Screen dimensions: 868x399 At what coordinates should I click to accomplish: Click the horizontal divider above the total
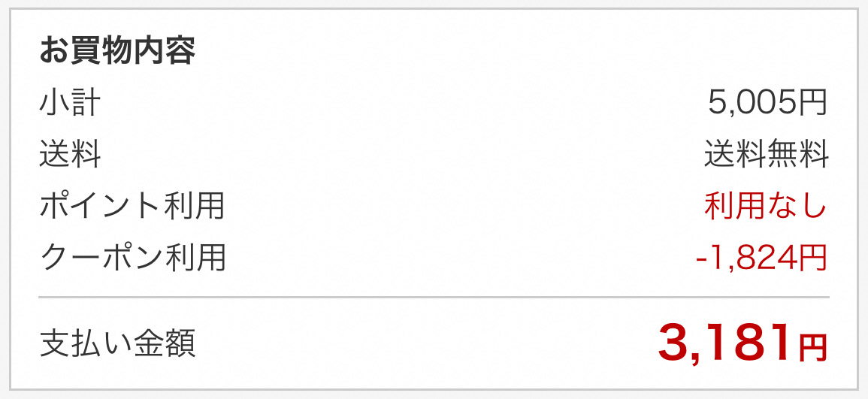point(434,297)
